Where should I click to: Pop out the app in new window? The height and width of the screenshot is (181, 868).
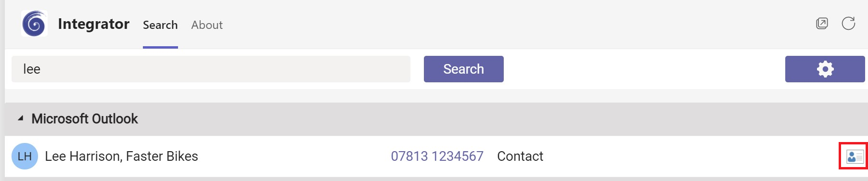click(822, 23)
